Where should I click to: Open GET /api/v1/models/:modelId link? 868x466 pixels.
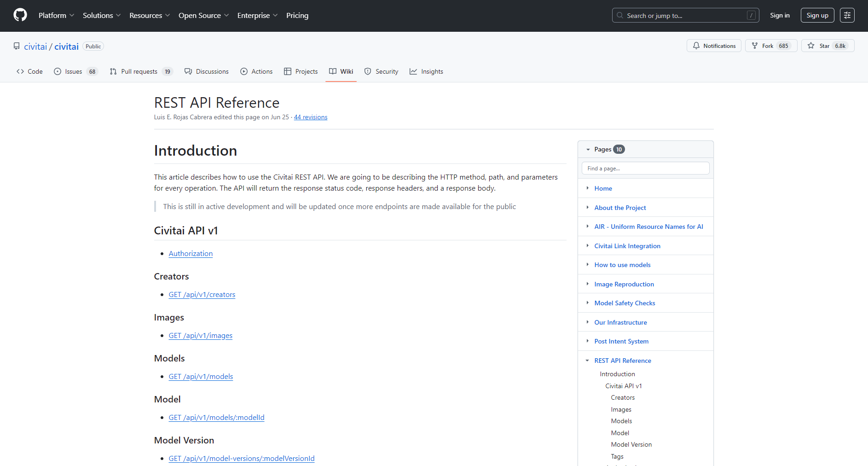217,417
